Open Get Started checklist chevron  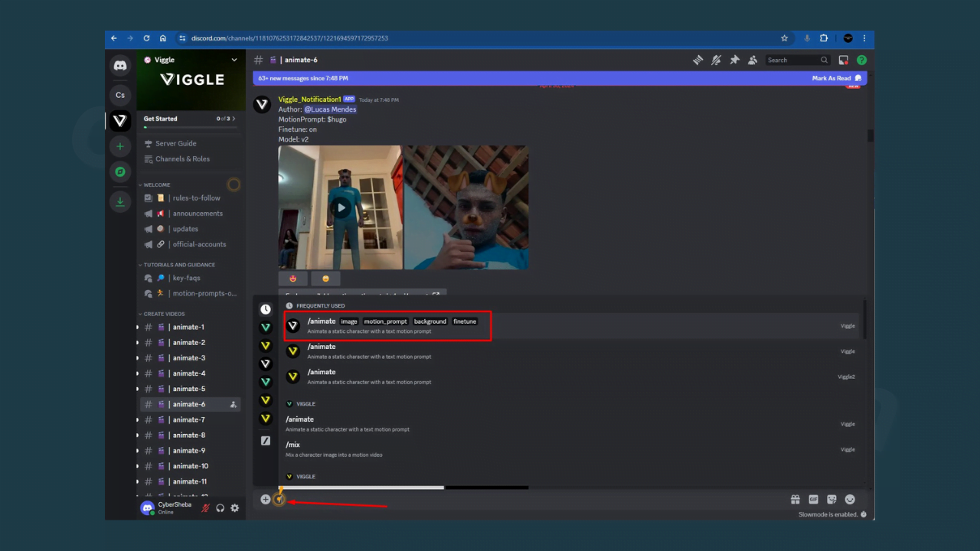pyautogui.click(x=234, y=119)
